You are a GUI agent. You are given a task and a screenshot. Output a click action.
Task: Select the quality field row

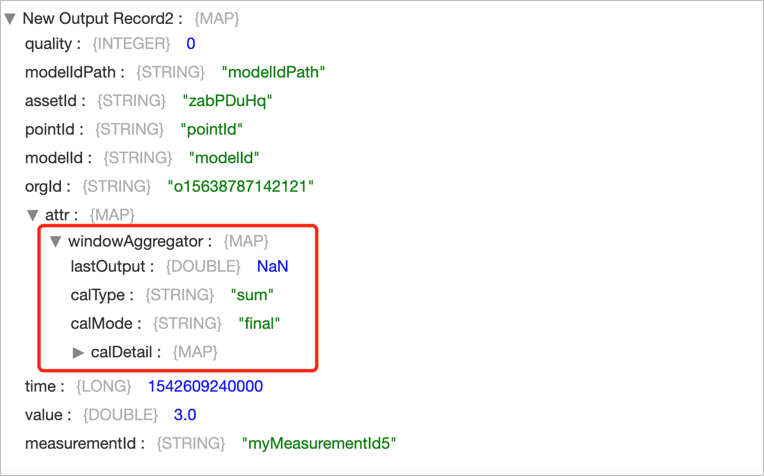coord(110,44)
